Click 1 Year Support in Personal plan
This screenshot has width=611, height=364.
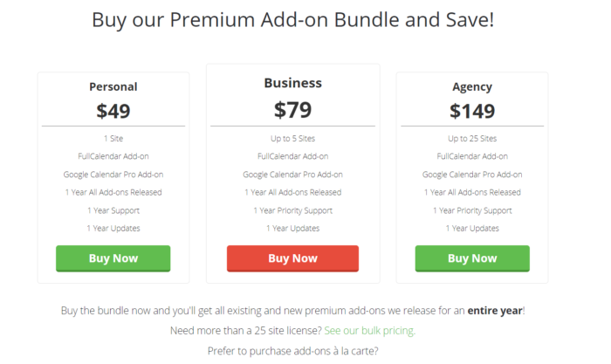pyautogui.click(x=113, y=210)
